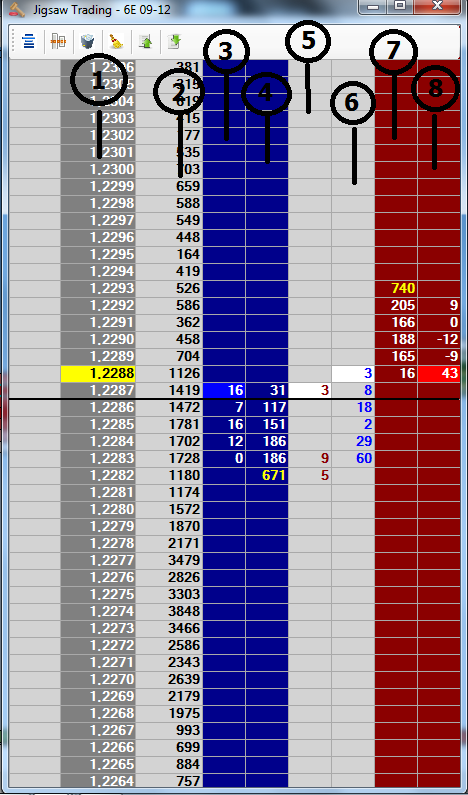This screenshot has width=468, height=795.
Task: Click ask change -12 at 1.2290
Action: tap(439, 340)
